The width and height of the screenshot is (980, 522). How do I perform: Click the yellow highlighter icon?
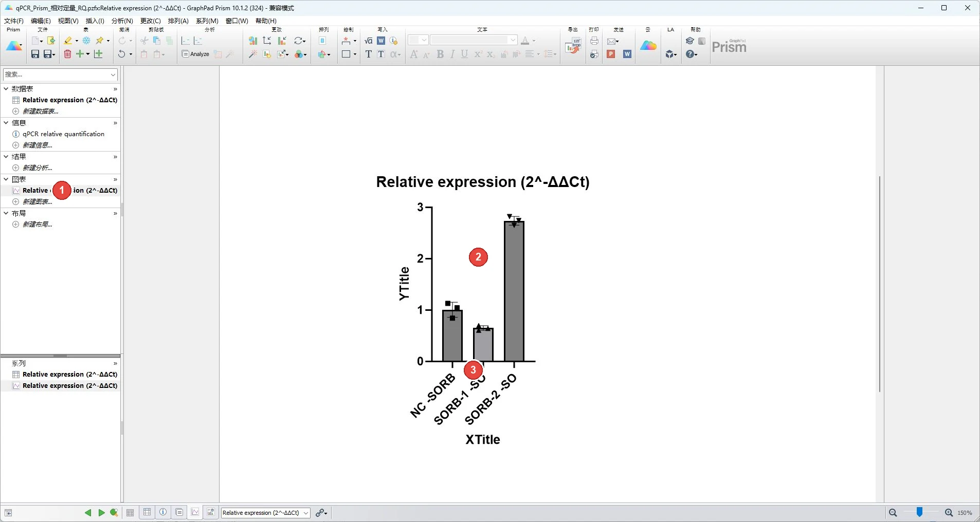(68, 41)
